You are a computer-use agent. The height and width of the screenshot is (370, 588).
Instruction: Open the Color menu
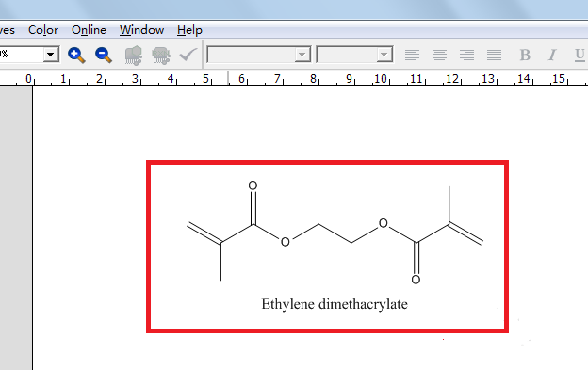point(43,30)
